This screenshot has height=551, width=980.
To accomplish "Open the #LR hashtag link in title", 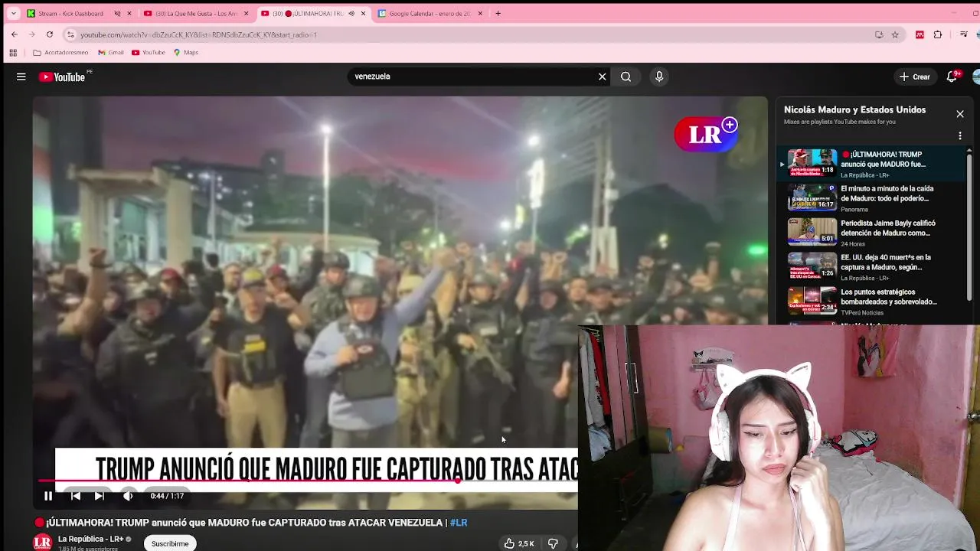I will tap(459, 523).
